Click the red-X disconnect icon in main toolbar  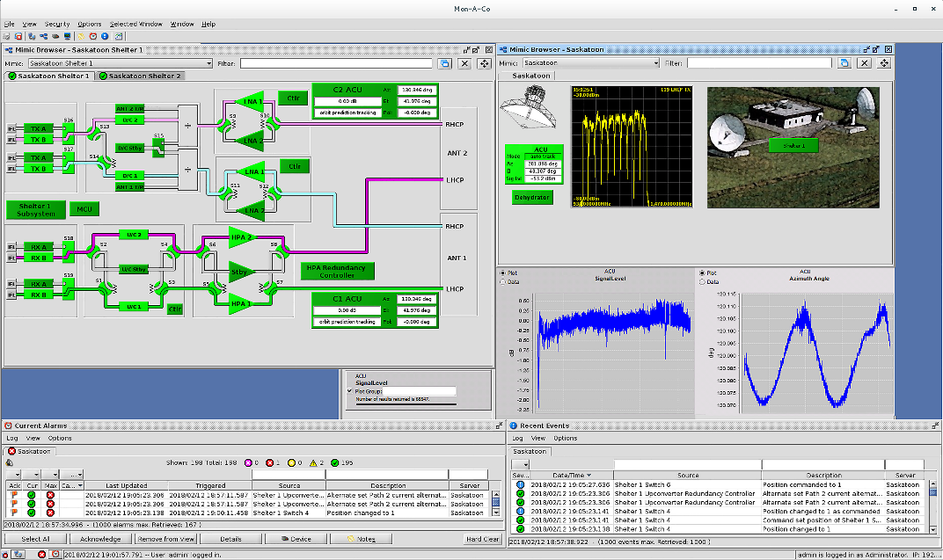18,36
